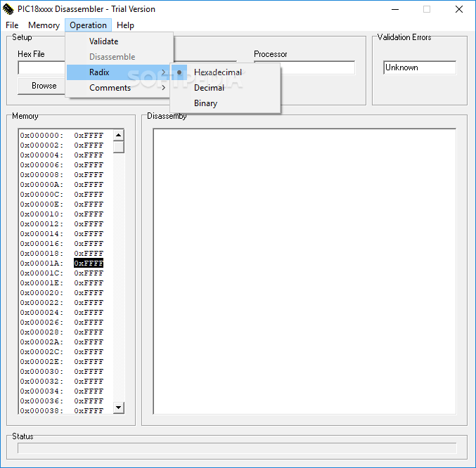
Task: Select memory address 0x000004 row
Action: click(62, 155)
